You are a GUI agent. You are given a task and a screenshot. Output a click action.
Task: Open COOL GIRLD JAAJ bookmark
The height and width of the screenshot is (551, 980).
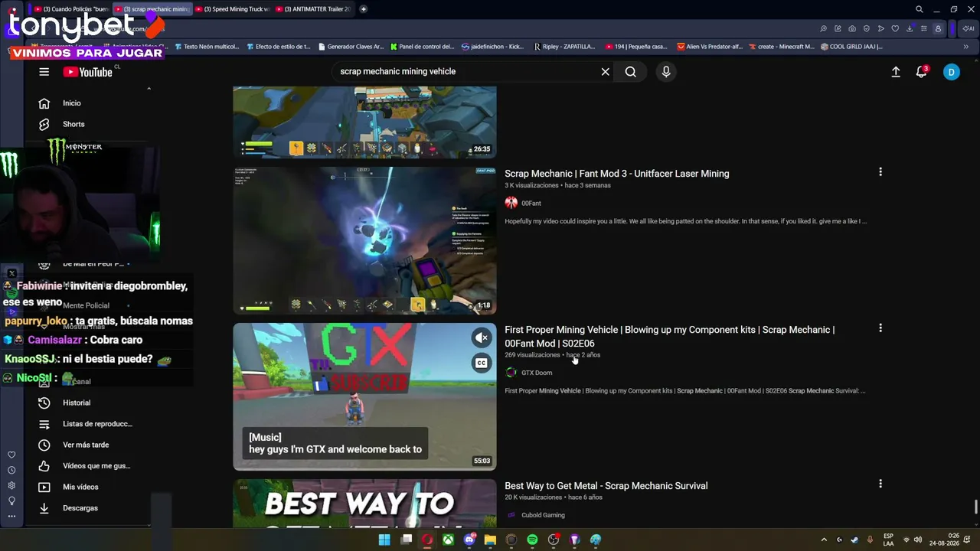pyautogui.click(x=851, y=47)
